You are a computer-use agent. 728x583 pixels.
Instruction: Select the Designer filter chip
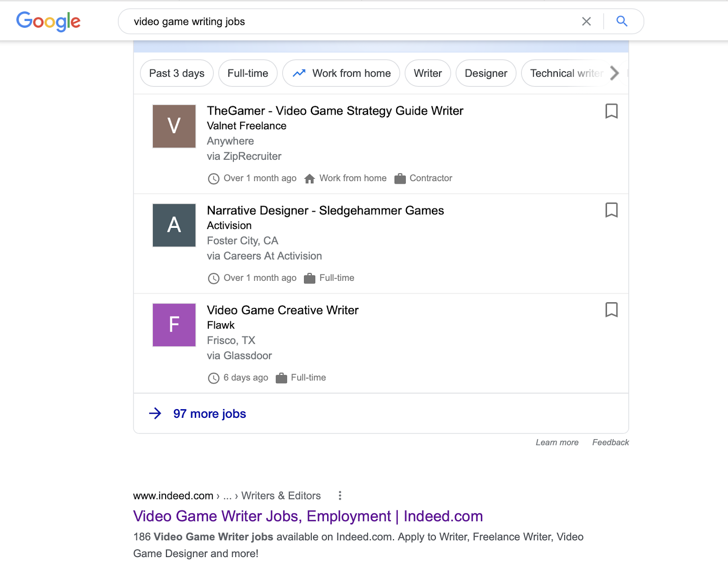(x=486, y=73)
